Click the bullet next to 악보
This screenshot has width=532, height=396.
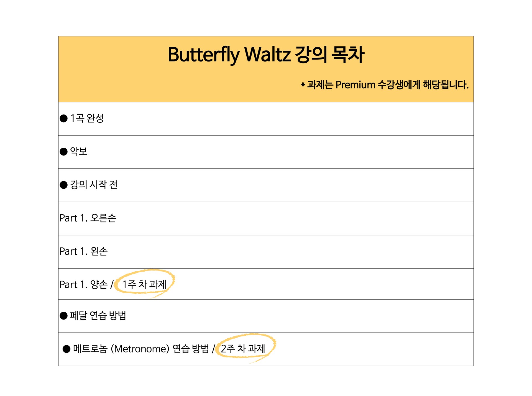64,152
